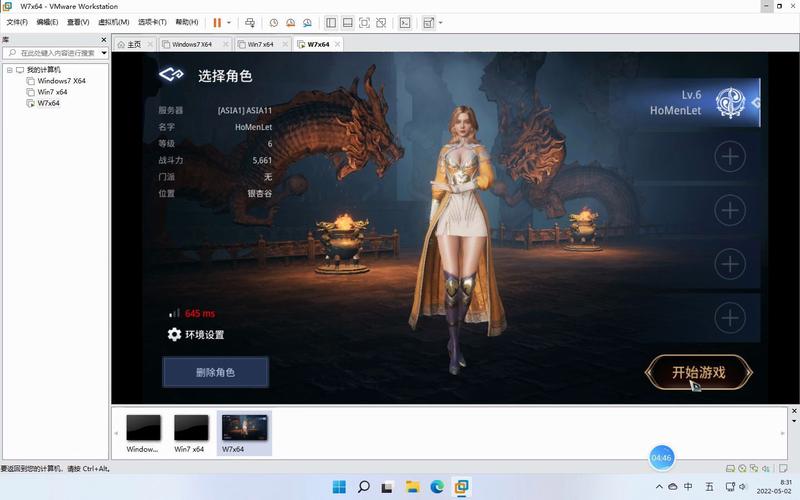800x500 pixels.
Task: Close the Windows7 X64 tab
Action: click(x=226, y=44)
